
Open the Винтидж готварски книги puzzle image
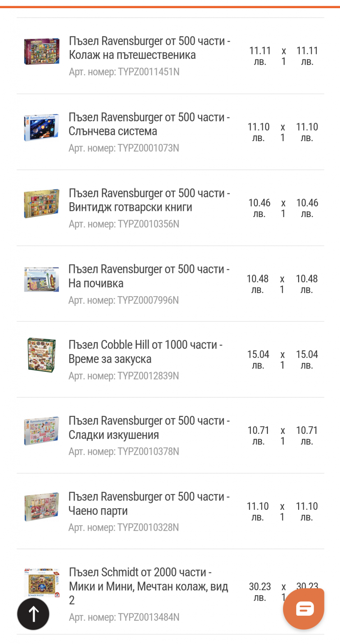(42, 204)
